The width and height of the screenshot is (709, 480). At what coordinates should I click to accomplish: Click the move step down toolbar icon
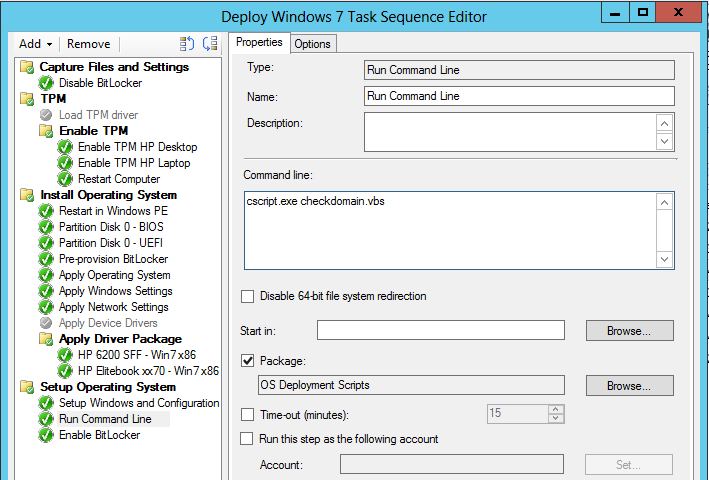210,44
